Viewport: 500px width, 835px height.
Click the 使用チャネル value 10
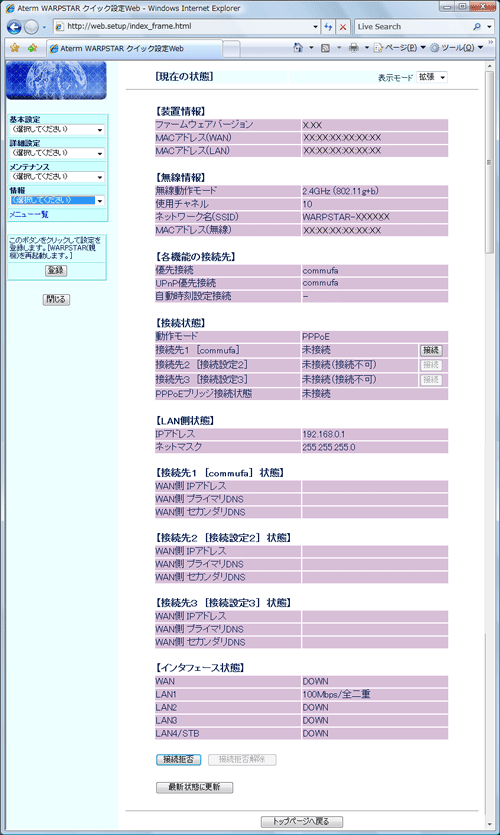pyautogui.click(x=307, y=204)
